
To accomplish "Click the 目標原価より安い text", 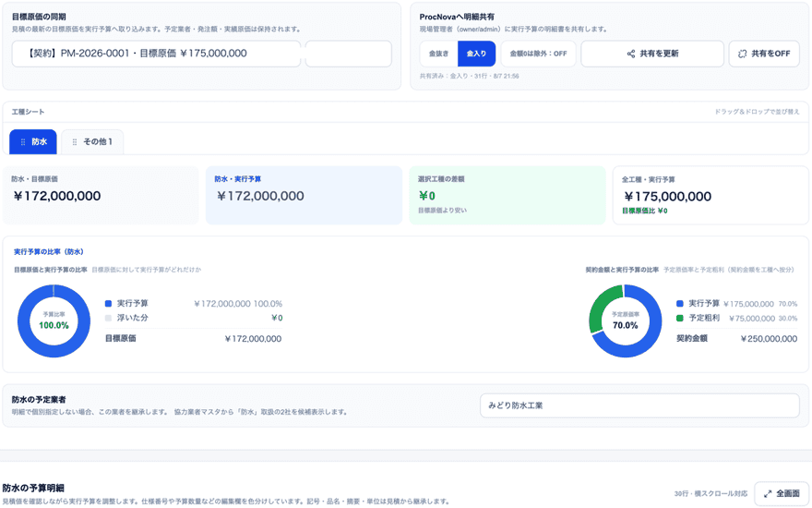I will [x=442, y=211].
